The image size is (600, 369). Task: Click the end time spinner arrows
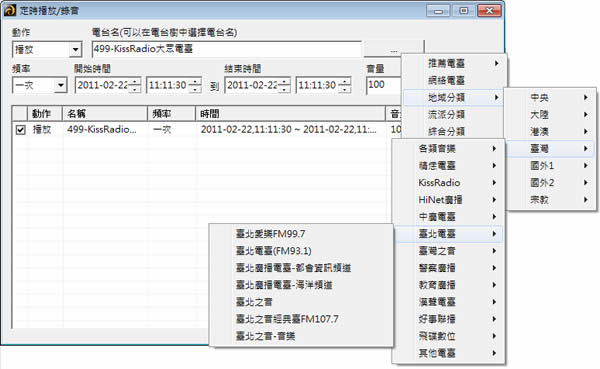[345, 85]
